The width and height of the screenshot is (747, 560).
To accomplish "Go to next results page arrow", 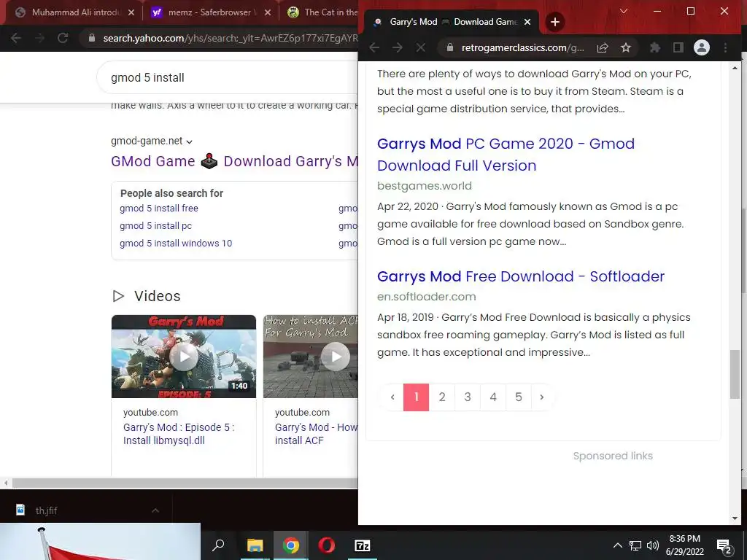I will [542, 397].
